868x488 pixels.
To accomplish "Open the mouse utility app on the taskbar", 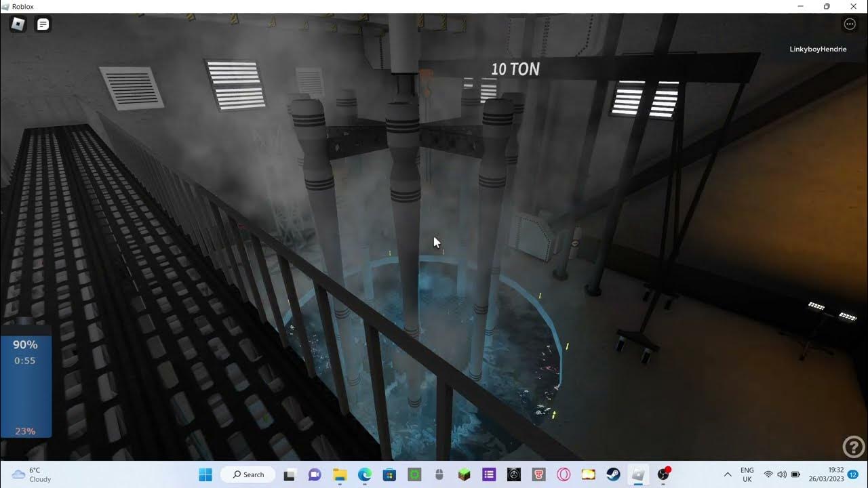I will coord(439,474).
